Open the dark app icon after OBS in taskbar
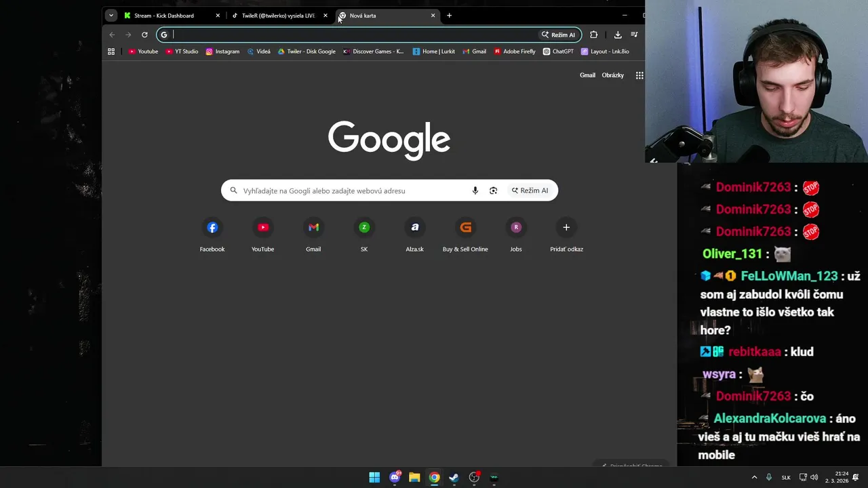The width and height of the screenshot is (868, 488). (494, 477)
